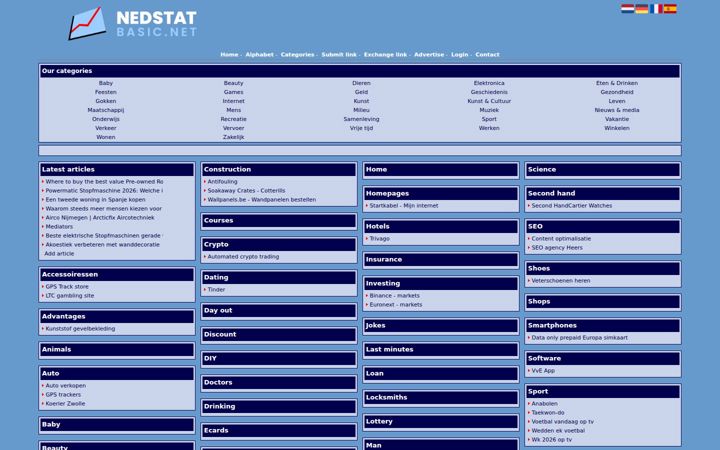720x450 pixels.
Task: Open the Login navigation link
Action: [459, 55]
